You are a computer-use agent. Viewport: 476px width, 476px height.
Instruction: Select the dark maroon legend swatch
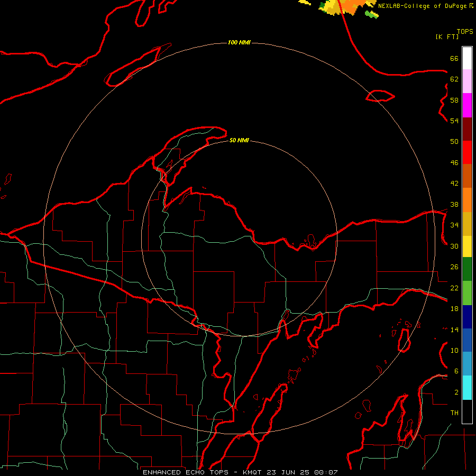coord(467,129)
